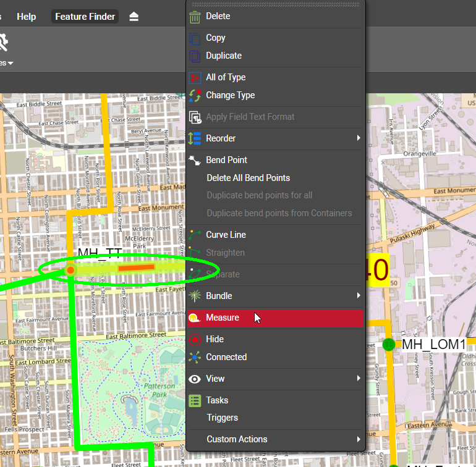Click the Hide icon in menu
The image size is (476, 467).
(195, 340)
